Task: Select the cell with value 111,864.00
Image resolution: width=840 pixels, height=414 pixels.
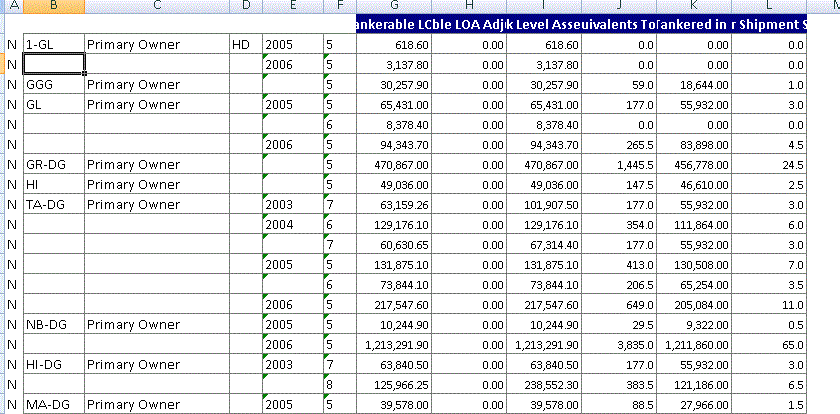Action: point(694,224)
